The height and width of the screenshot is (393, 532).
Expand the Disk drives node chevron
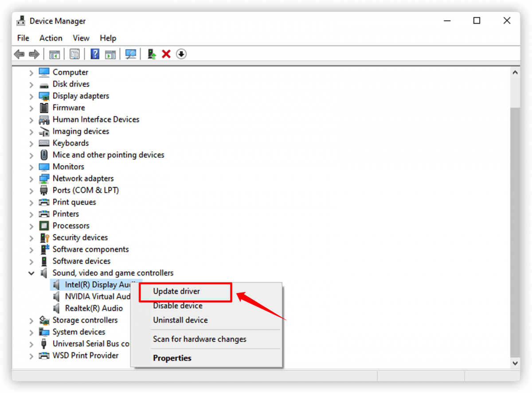click(31, 85)
